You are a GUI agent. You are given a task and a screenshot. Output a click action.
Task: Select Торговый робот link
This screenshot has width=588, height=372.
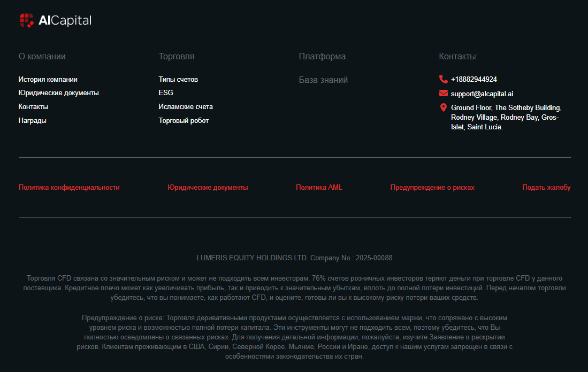point(184,121)
